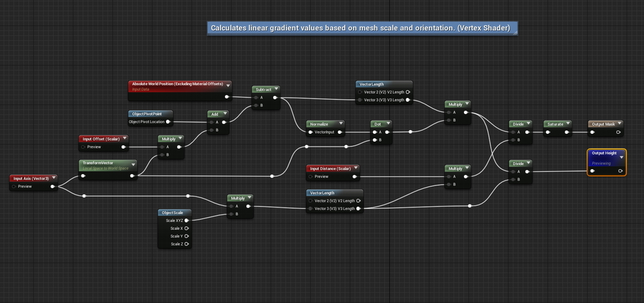Click the Subtract node's A input pin

[x=256, y=98]
